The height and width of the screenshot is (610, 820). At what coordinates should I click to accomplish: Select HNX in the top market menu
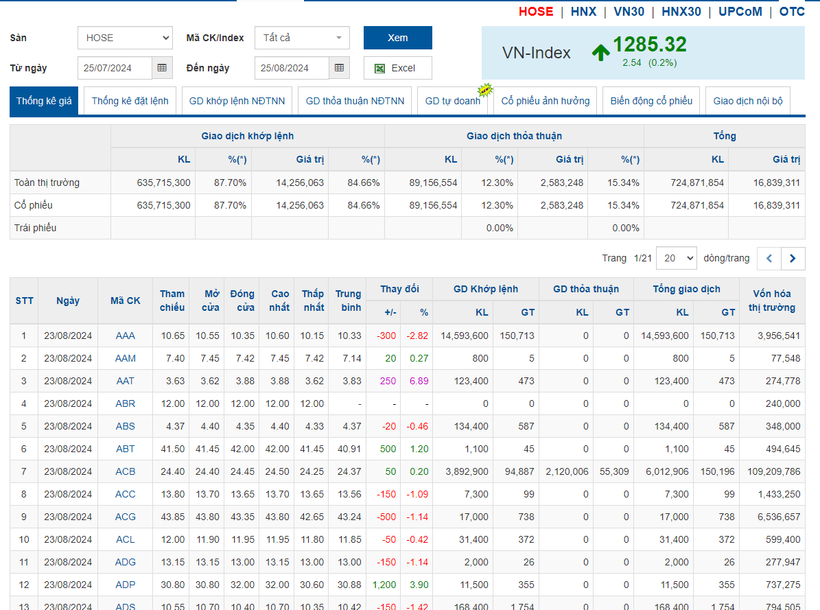583,12
